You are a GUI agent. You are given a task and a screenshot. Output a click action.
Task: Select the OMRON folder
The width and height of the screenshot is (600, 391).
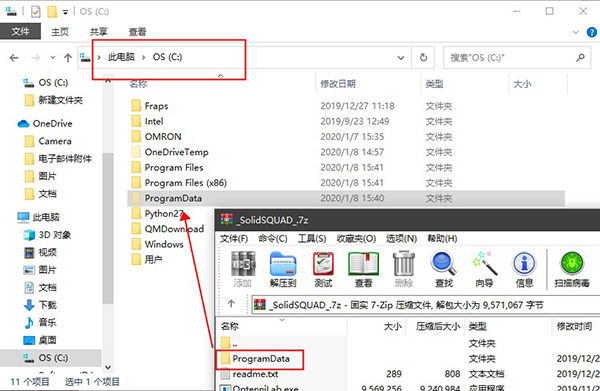click(x=157, y=137)
